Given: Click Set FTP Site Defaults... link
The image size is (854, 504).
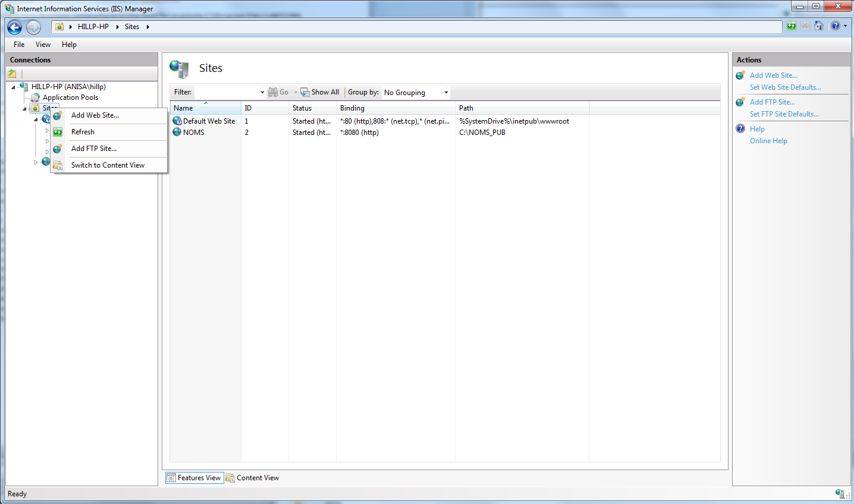Looking at the screenshot, I should pos(784,114).
